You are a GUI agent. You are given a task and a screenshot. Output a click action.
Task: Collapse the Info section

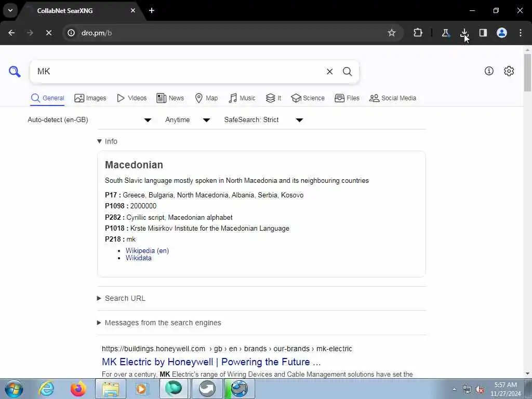[x=107, y=141]
